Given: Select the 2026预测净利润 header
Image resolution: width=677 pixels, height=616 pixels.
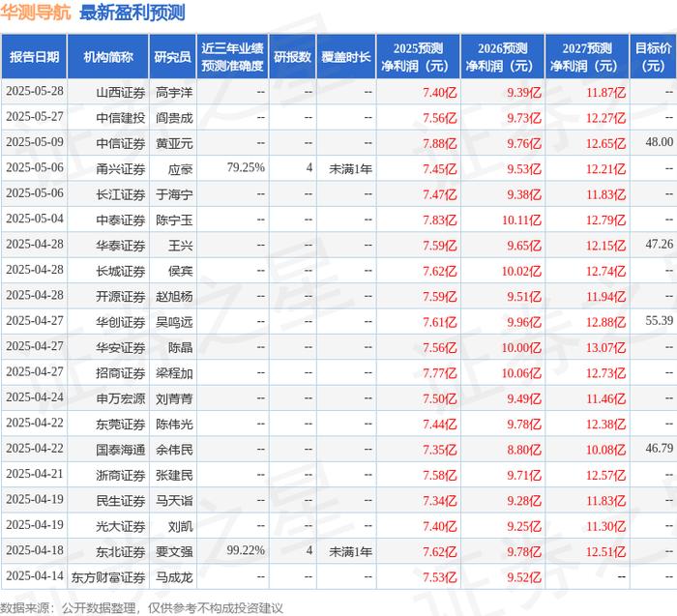Looking at the screenshot, I should (503, 56).
